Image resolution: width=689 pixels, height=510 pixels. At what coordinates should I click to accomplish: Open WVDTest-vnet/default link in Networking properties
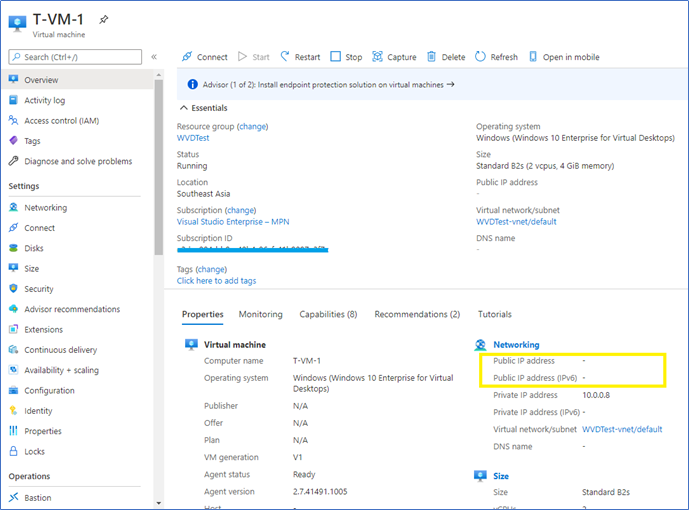pos(622,429)
